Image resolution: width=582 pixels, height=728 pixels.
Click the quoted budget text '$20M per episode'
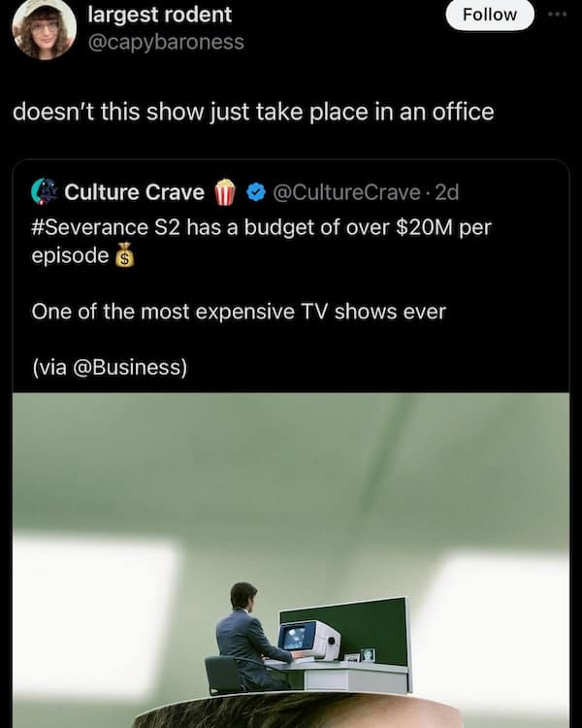[261, 242]
